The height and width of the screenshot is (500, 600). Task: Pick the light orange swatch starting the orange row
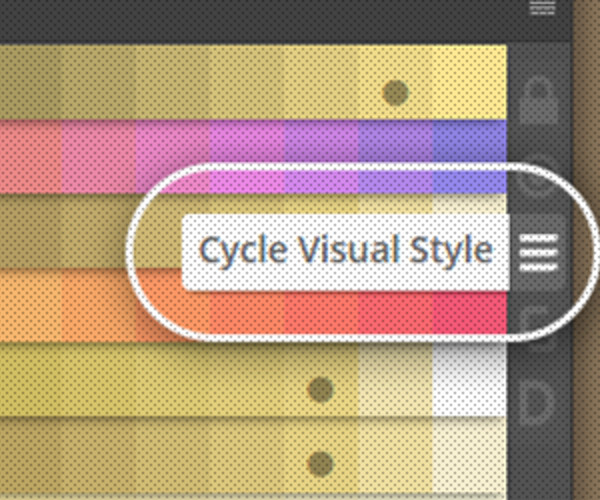[31, 305]
